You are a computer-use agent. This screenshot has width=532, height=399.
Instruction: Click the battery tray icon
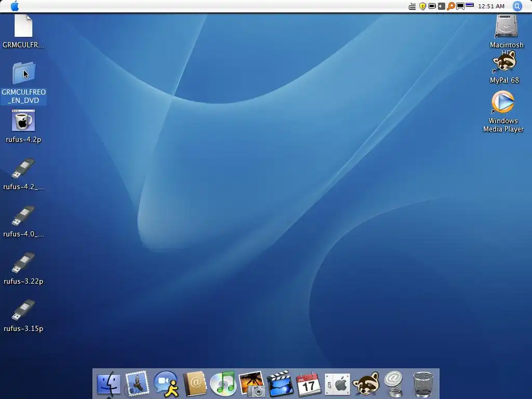(x=432, y=6)
